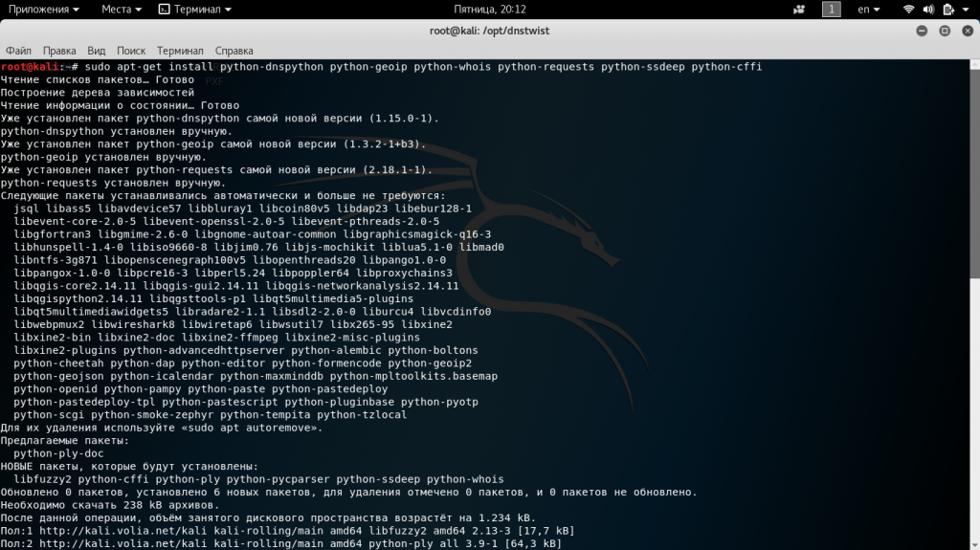Screen dimensions: 980x550
Task: Click the volume speaker icon
Action: (x=929, y=10)
